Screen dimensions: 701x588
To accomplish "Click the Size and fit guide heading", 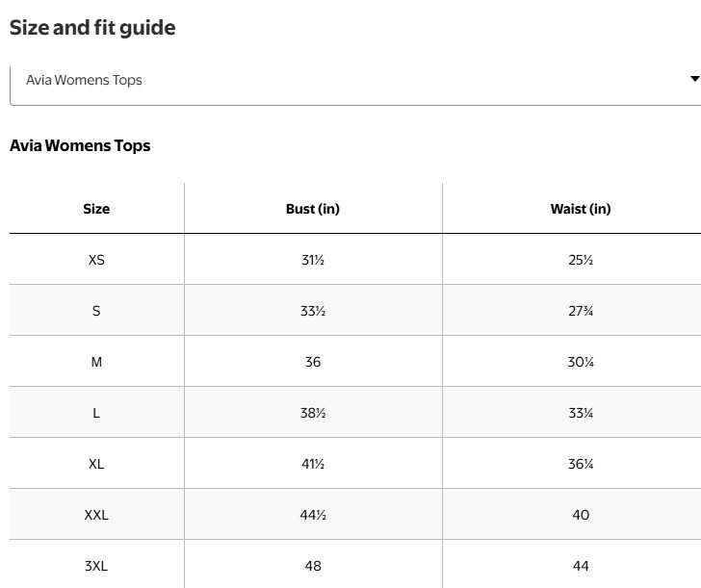I will [x=92, y=28].
